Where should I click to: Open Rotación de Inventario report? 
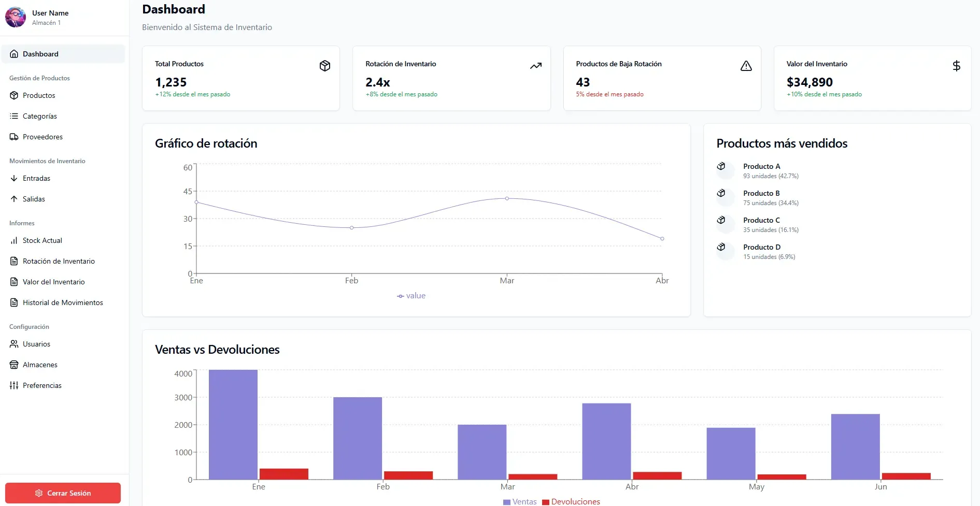click(x=58, y=261)
